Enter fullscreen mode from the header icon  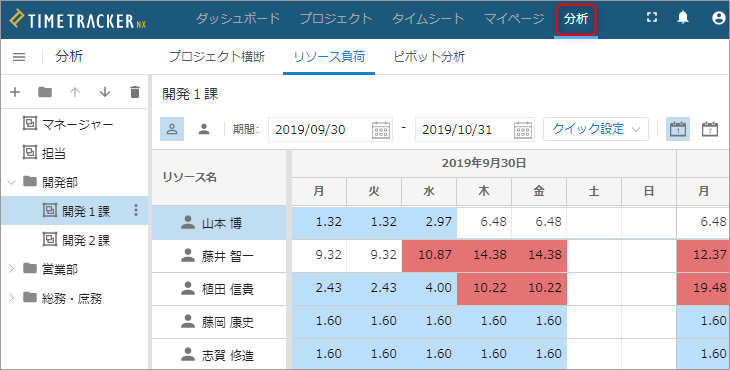pyautogui.click(x=652, y=18)
